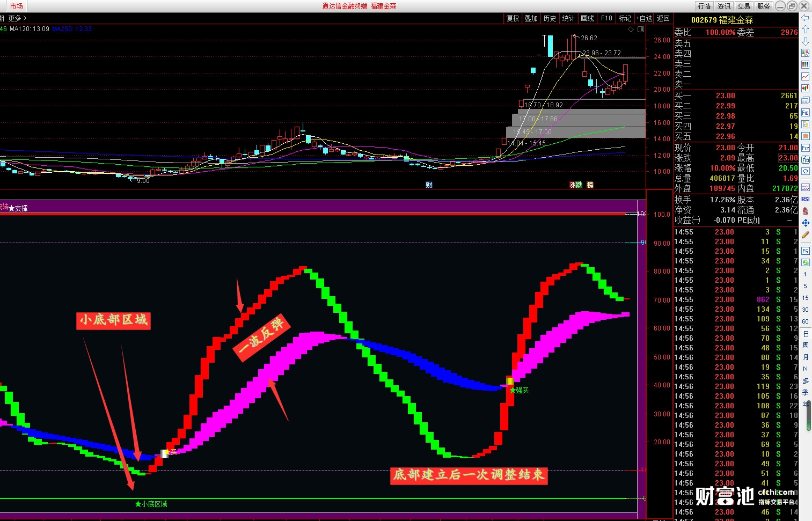This screenshot has width=812, height=521.
Task: Open the 服务 menu
Action: (764, 6)
